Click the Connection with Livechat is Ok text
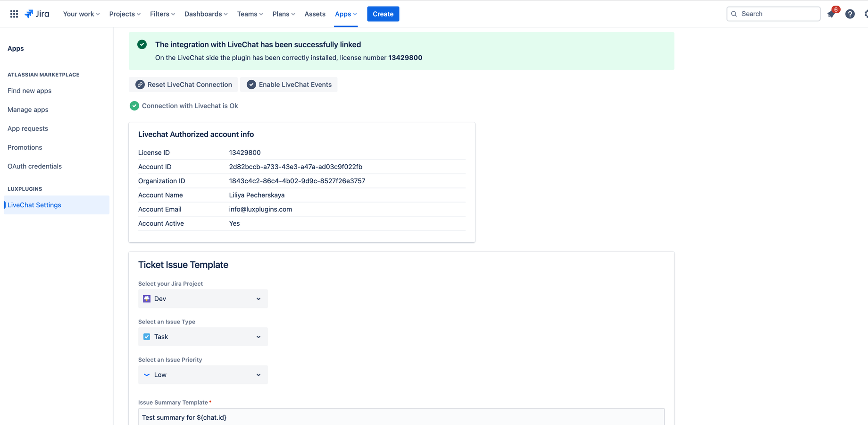The image size is (868, 425). pyautogui.click(x=190, y=106)
